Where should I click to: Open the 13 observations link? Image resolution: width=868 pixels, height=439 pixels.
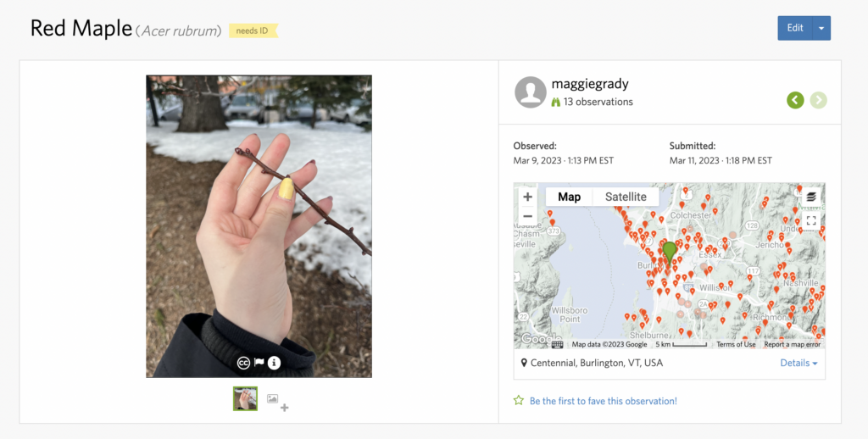pos(598,102)
